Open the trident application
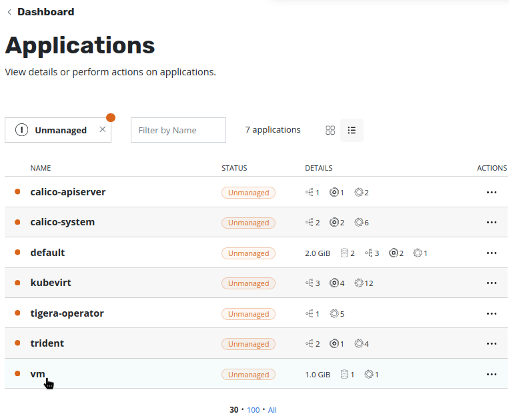The image size is (509, 420). point(47,343)
